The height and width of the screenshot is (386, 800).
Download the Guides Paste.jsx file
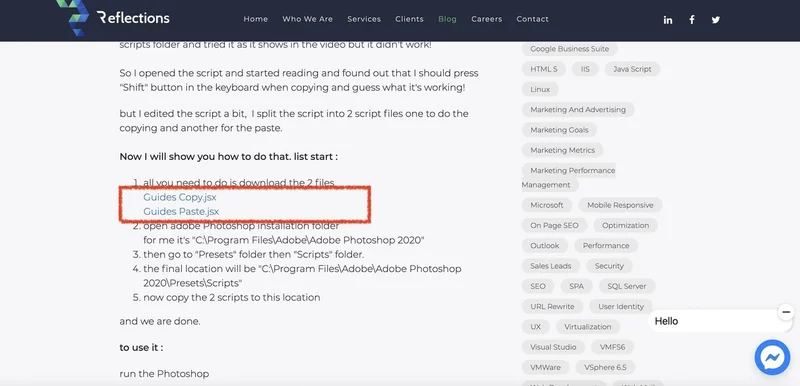[x=181, y=211]
